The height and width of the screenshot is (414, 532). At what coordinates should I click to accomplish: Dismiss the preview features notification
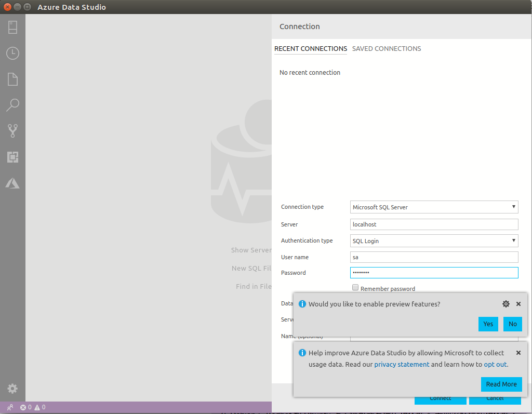518,304
